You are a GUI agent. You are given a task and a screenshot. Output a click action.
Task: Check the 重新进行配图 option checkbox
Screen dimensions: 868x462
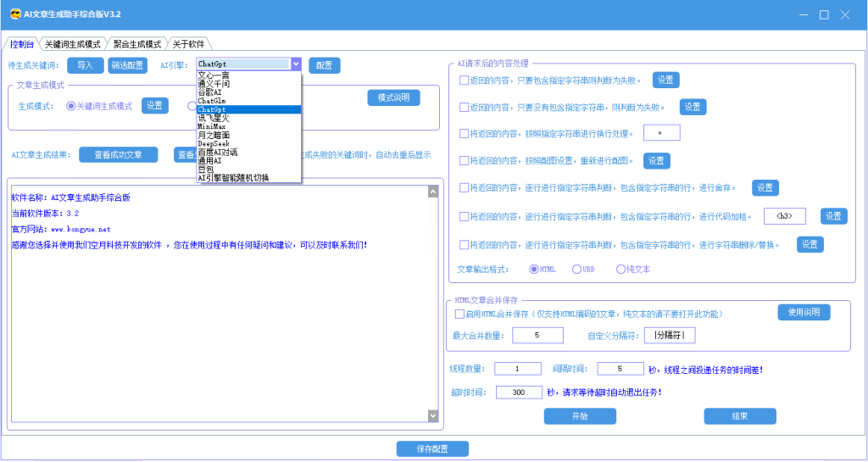coord(464,160)
